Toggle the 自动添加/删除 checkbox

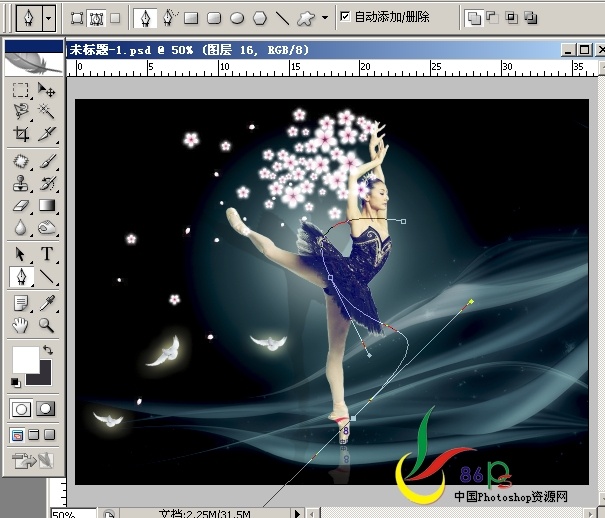point(345,16)
